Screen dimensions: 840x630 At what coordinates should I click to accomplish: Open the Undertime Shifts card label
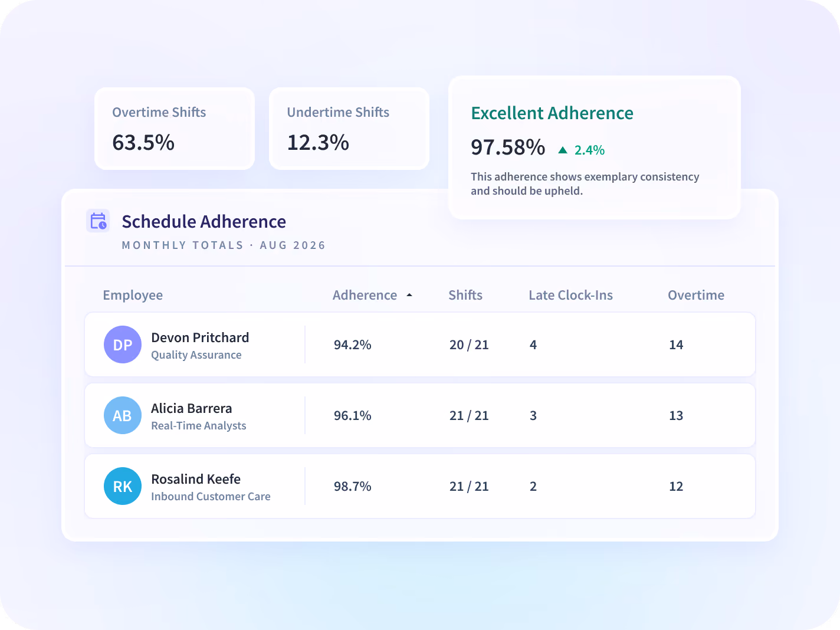point(338,112)
